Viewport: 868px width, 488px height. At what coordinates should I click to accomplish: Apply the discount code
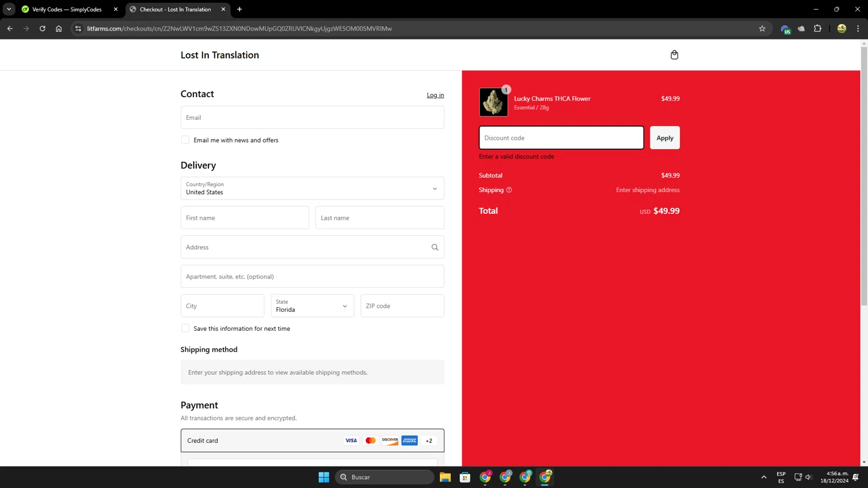(x=665, y=138)
